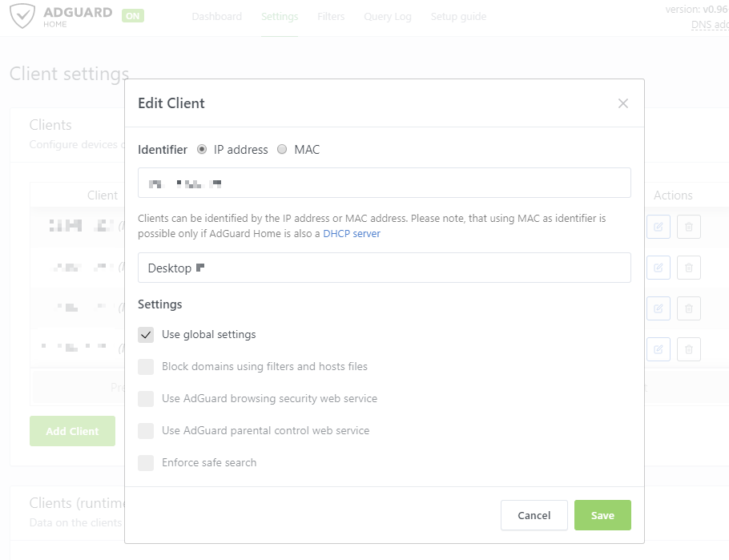Click the third row edit icon
The width and height of the screenshot is (729, 560).
(x=658, y=308)
